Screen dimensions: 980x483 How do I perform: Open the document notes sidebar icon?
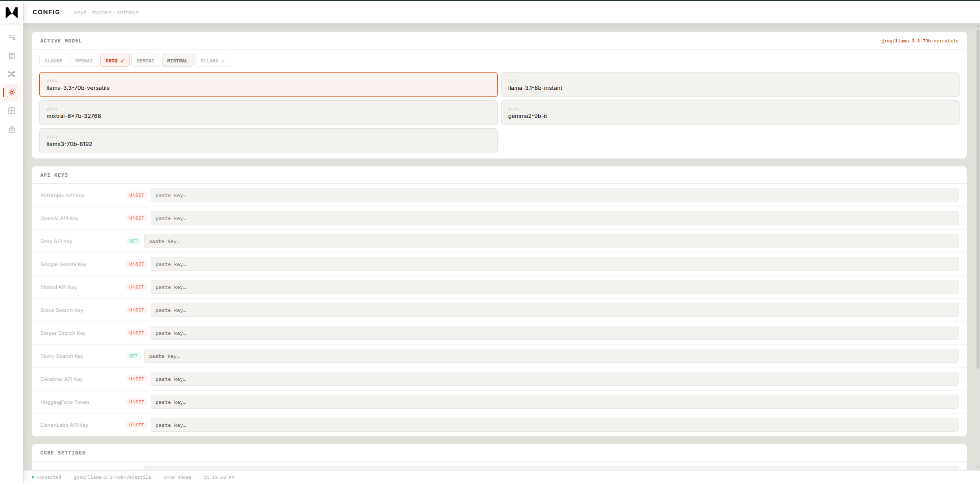pos(12,56)
